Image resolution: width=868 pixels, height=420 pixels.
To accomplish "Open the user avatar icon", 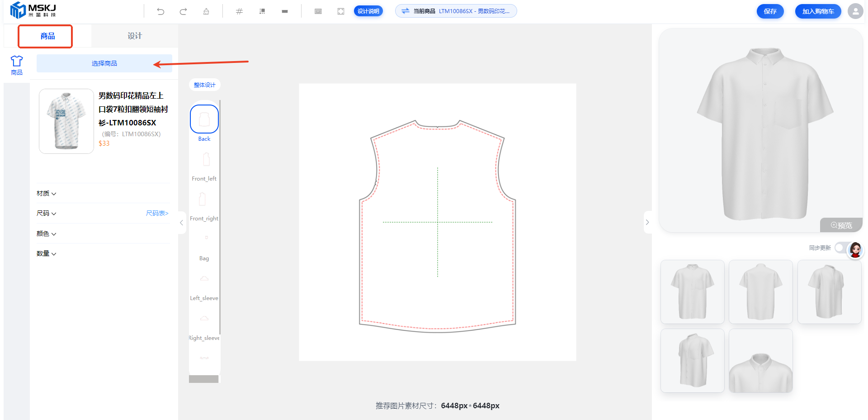I will click(855, 11).
